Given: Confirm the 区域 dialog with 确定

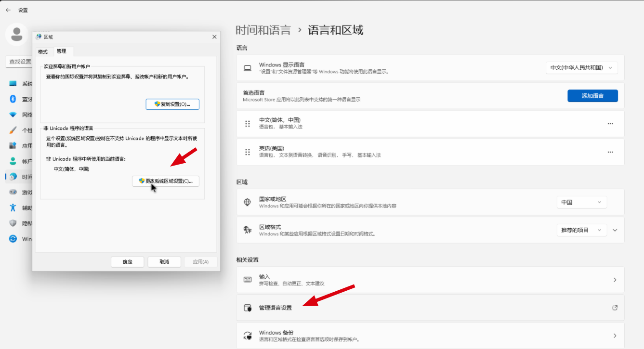Looking at the screenshot, I should tap(128, 262).
